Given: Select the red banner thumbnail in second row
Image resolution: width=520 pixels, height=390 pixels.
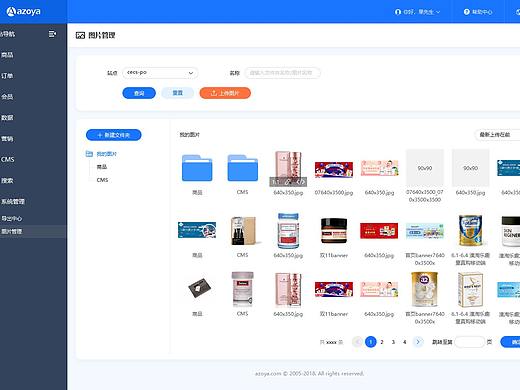Looking at the screenshot, I should (x=379, y=231).
